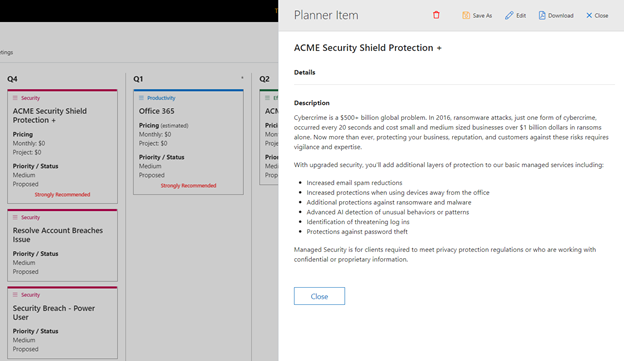Select the Q1 column header
624x361 pixels.
point(138,79)
